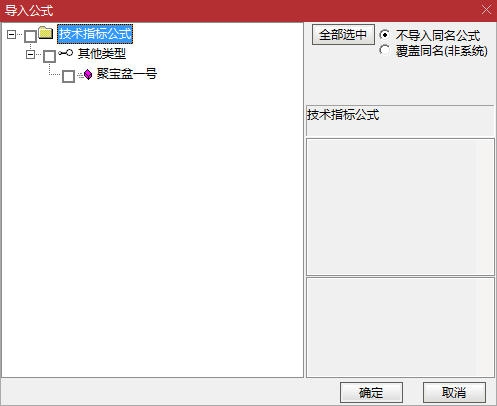The height and width of the screenshot is (406, 497).
Task: Select the 聚宝盆一号 formula entry
Action: [127, 74]
